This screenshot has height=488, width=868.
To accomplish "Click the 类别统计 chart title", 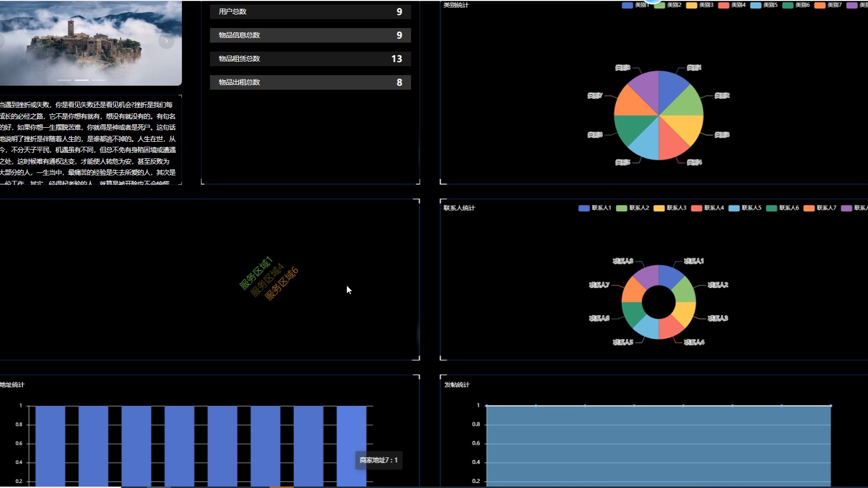I will point(456,5).
